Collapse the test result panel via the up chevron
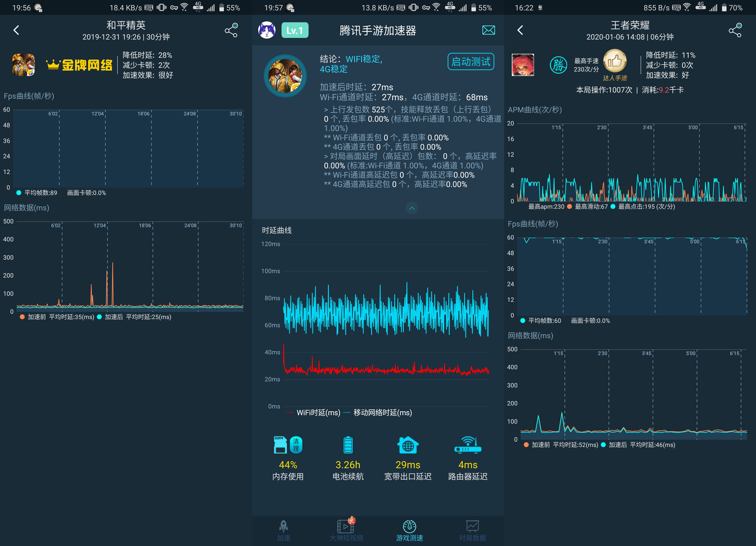 point(412,208)
